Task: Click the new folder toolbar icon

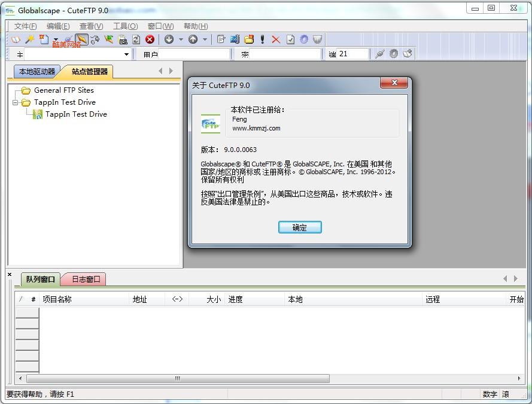Action: point(249,40)
